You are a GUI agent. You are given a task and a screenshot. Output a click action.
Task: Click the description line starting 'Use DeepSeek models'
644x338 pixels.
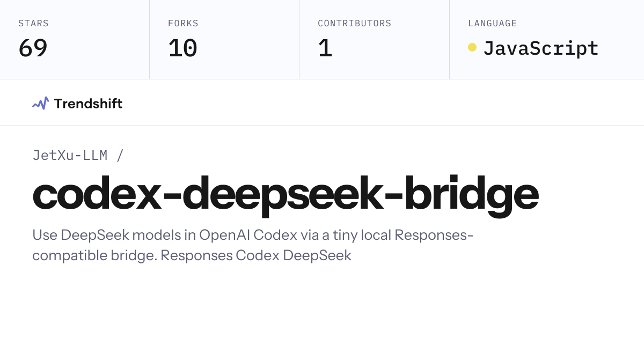pos(253,235)
